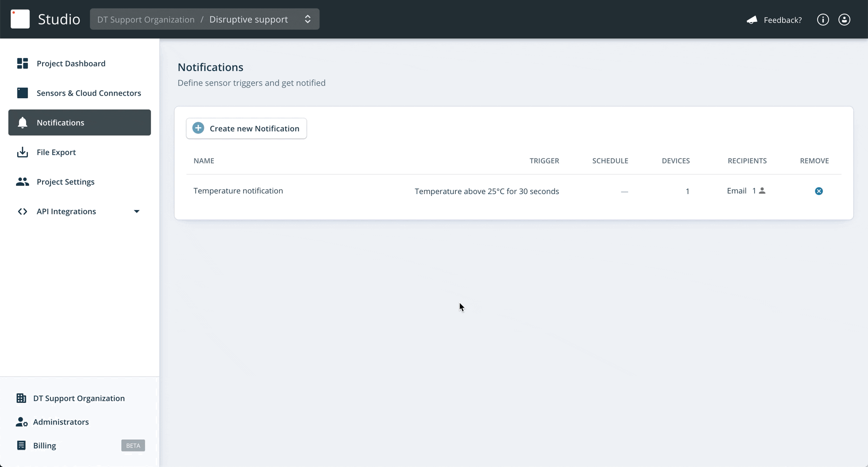Click the Sensors & Cloud Connectors icon

pos(23,93)
